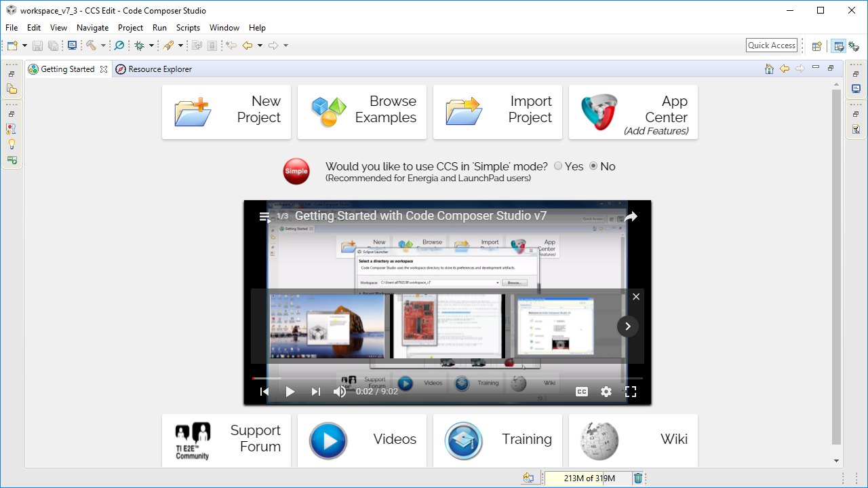Click the Import Project tile

498,112
